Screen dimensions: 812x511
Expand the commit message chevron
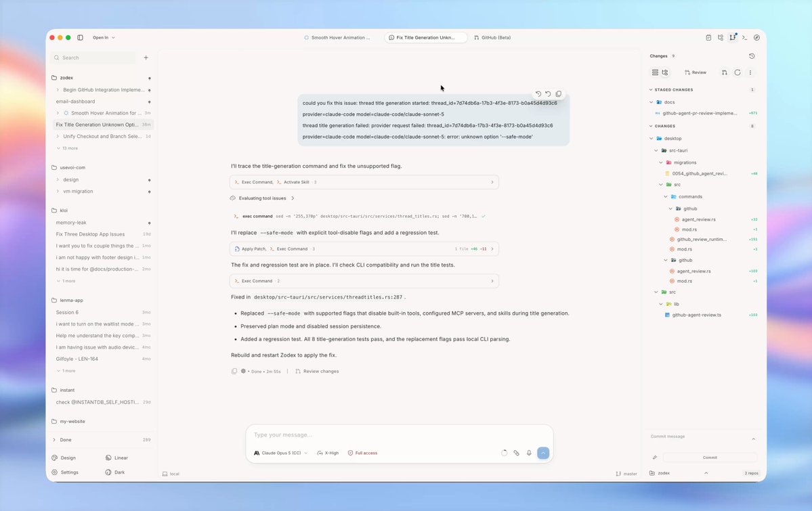[x=754, y=439]
